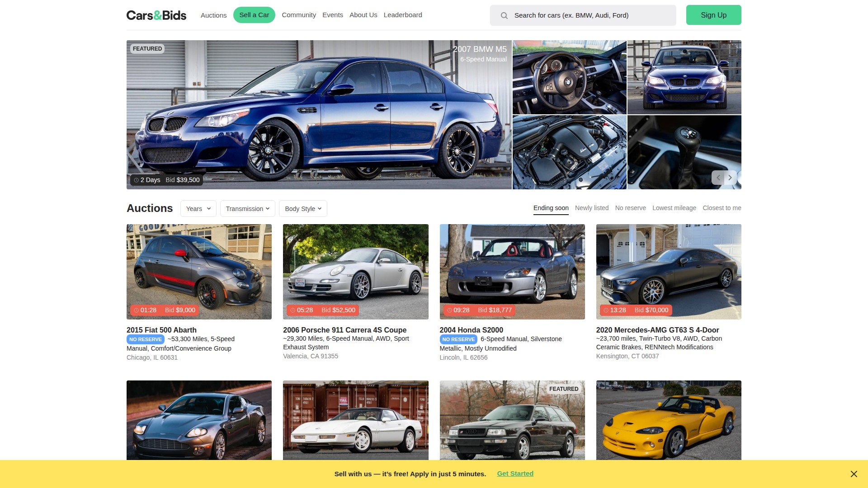
Task: Click the NO RESERVE badge on the Honda S2000
Action: pos(458,339)
